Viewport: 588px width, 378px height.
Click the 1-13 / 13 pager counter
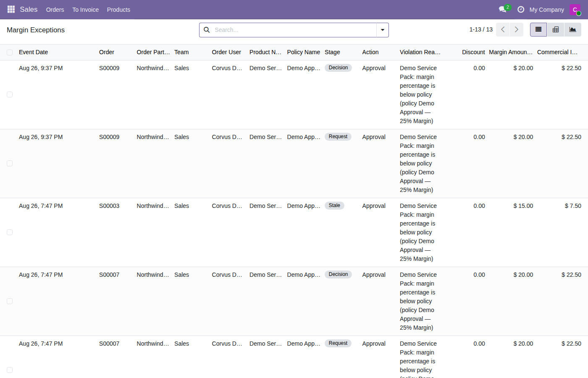pos(481,29)
